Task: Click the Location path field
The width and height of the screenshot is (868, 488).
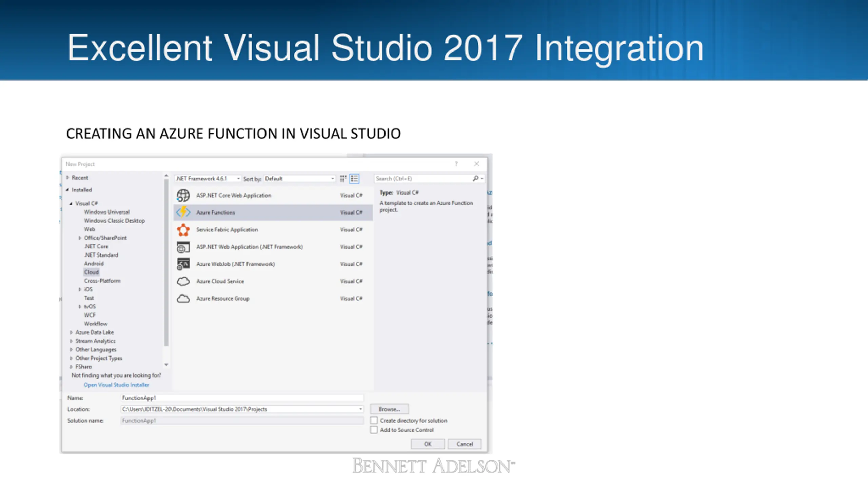Action: (242, 409)
